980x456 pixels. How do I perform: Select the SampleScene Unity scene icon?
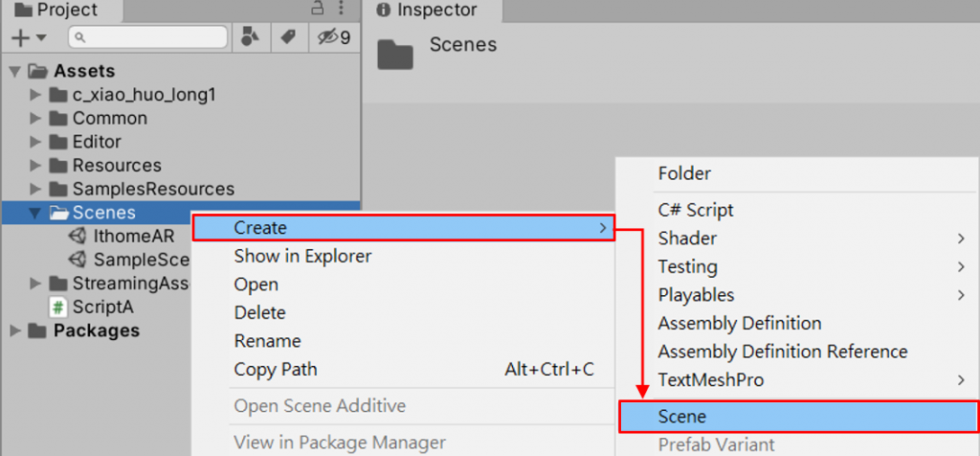[78, 260]
